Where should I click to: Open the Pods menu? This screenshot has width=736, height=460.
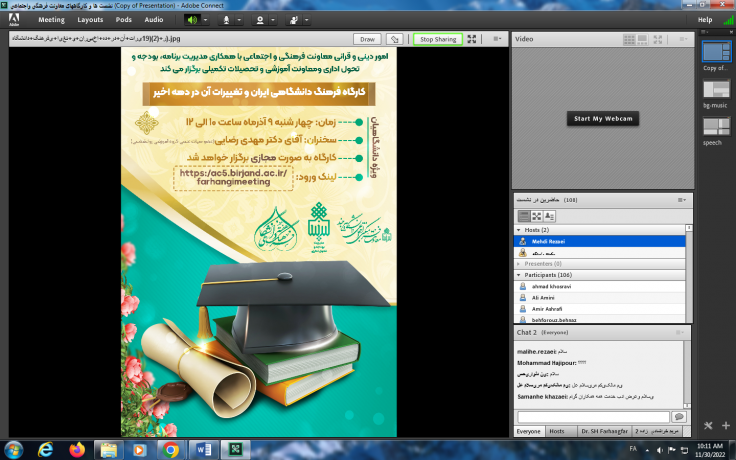[123, 19]
